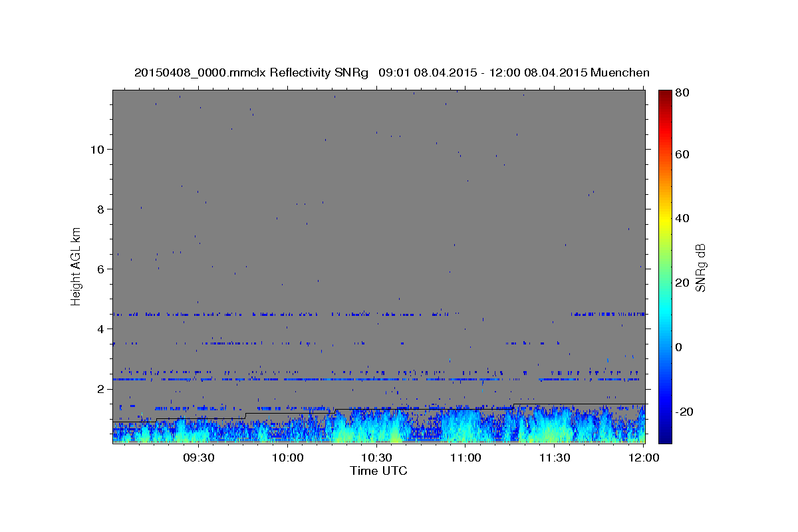This screenshot has height=532, width=798.
Task: Select the 10:00 time tick label
Action: 288,458
